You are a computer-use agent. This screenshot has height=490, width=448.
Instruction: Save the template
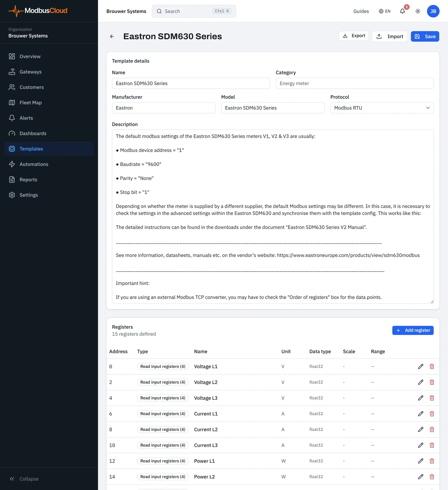(425, 36)
